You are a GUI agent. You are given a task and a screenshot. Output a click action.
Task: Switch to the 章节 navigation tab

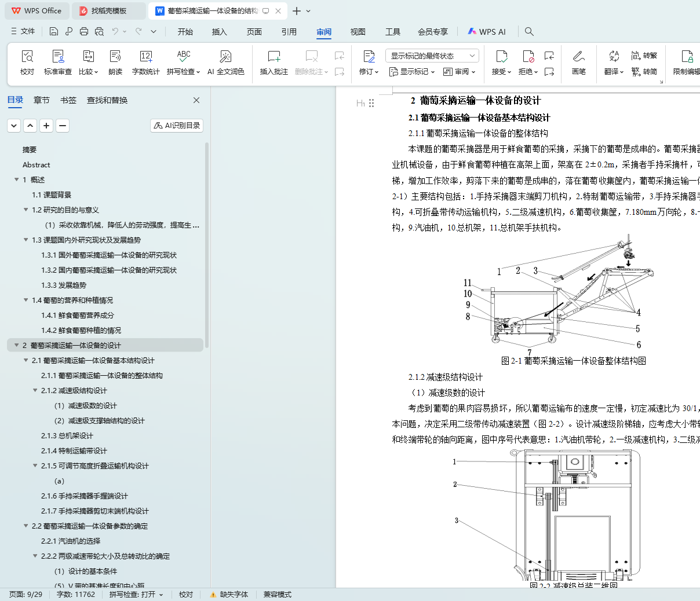click(42, 100)
